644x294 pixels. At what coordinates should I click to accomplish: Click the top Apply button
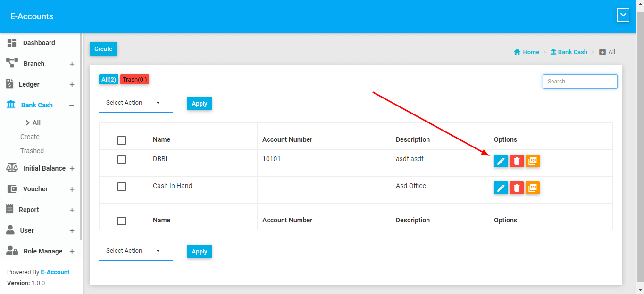199,104
